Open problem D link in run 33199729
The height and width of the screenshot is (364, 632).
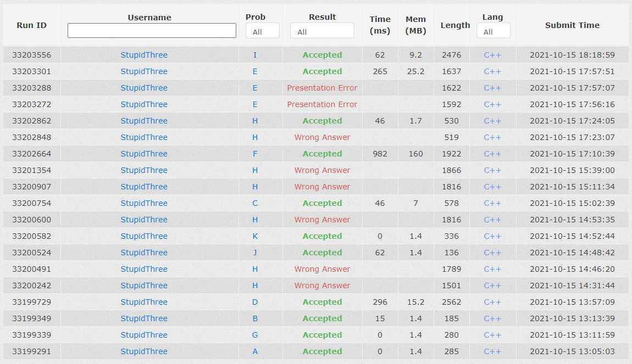[255, 302]
